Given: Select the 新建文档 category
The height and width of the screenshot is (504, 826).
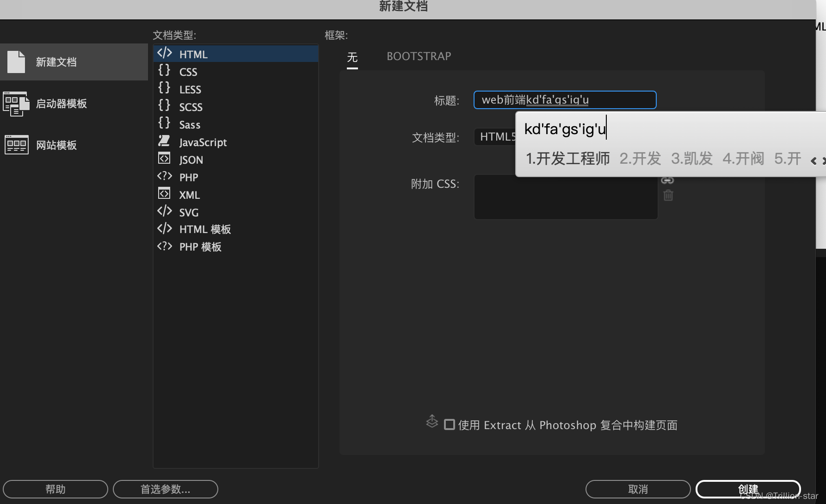Looking at the screenshot, I should [74, 62].
